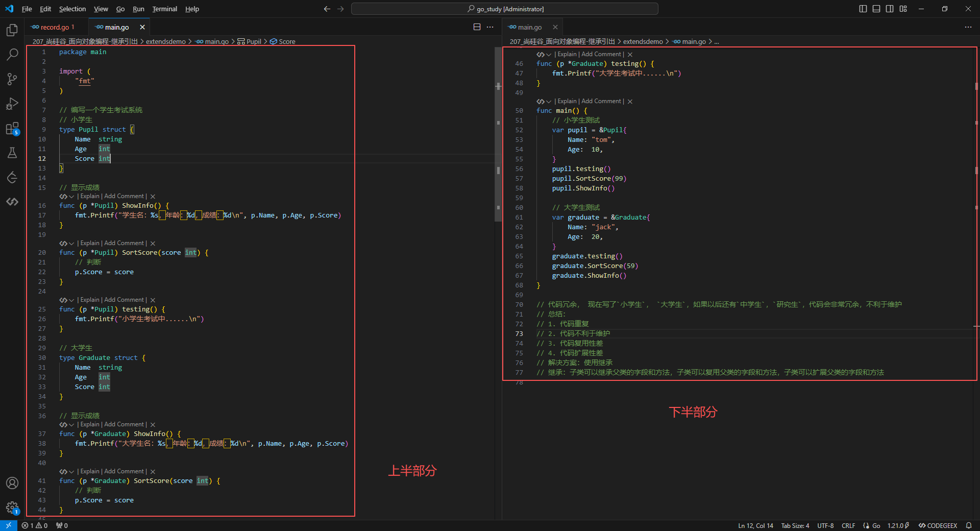Image resolution: width=980 pixels, height=531 pixels.
Task: Open the errors and warnings indicator
Action: (35, 525)
